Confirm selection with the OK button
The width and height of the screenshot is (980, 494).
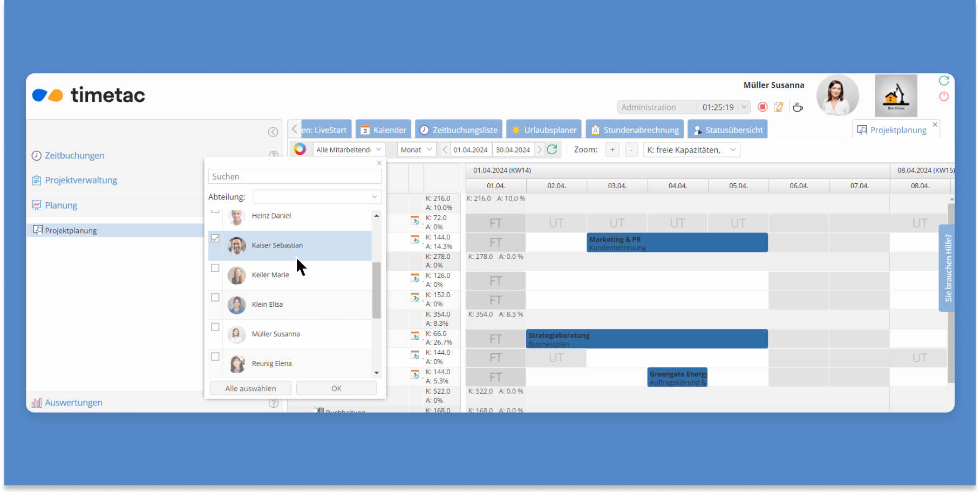(336, 388)
